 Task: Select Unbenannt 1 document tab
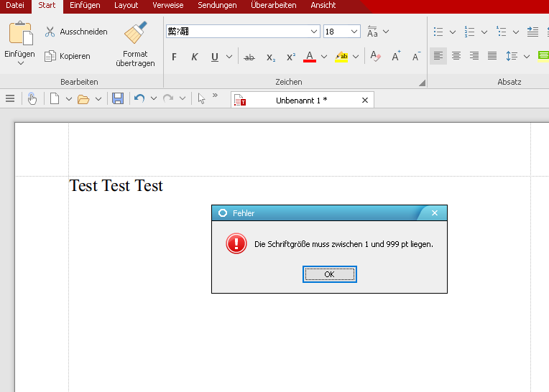point(301,101)
